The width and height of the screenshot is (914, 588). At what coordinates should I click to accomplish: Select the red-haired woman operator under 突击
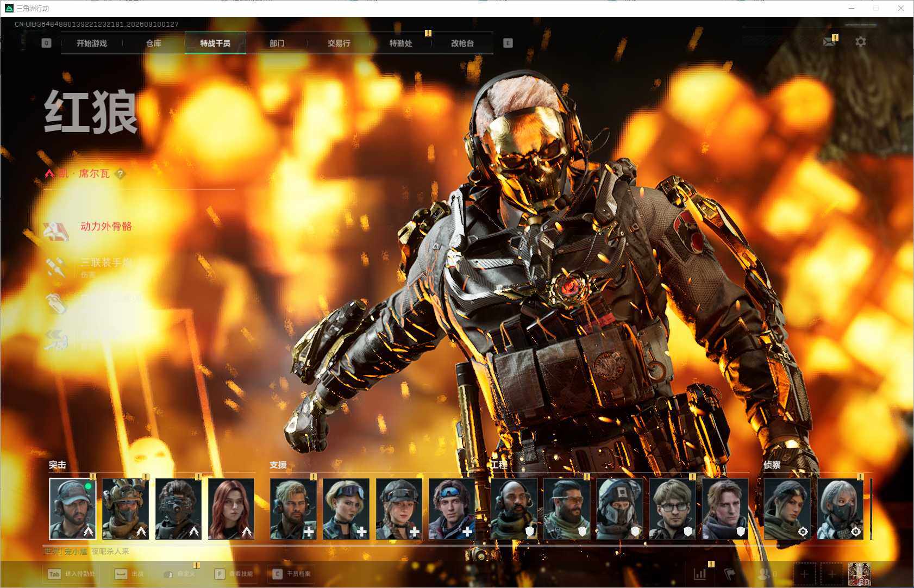coord(231,509)
